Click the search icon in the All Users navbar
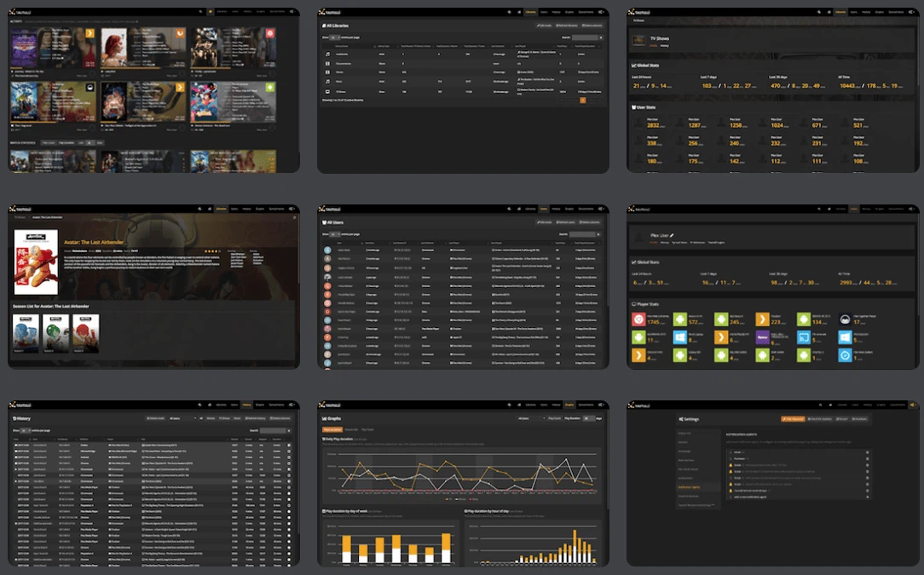The image size is (924, 575). [509, 209]
